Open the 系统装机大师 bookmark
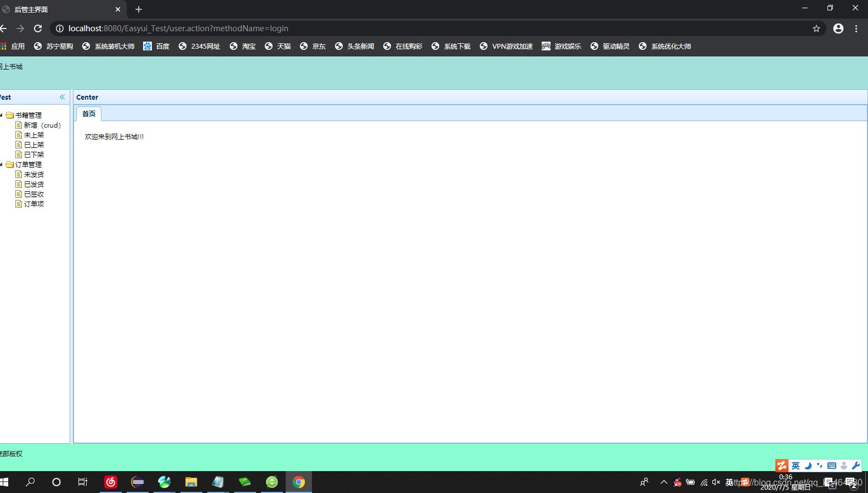The width and height of the screenshot is (868, 493). click(109, 46)
